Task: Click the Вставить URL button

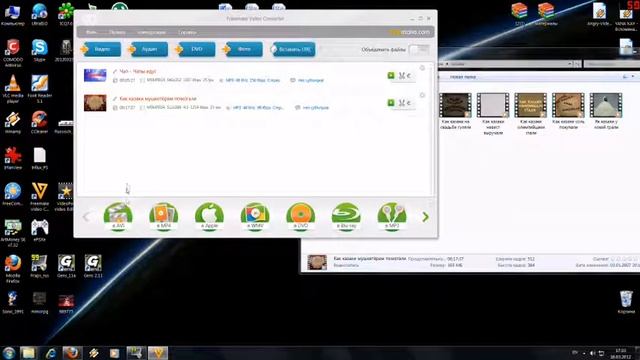Action: tap(293, 49)
